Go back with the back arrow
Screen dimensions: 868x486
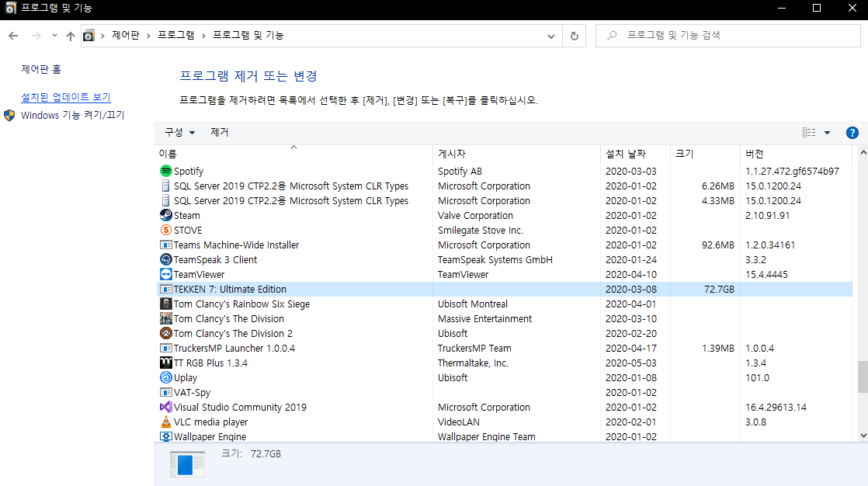pyautogui.click(x=13, y=36)
